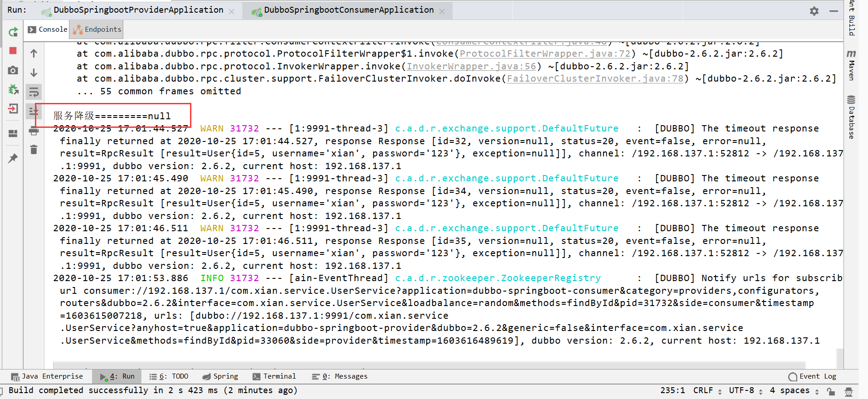This screenshot has width=868, height=399.
Task: Close the DubboSpringbootProviderApplication tab
Action: click(232, 11)
